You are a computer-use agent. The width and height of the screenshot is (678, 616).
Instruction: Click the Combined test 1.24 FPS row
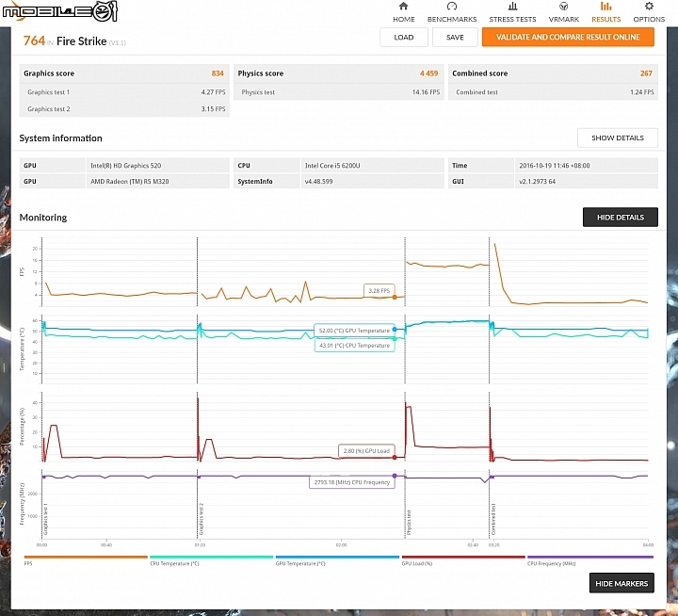[553, 92]
